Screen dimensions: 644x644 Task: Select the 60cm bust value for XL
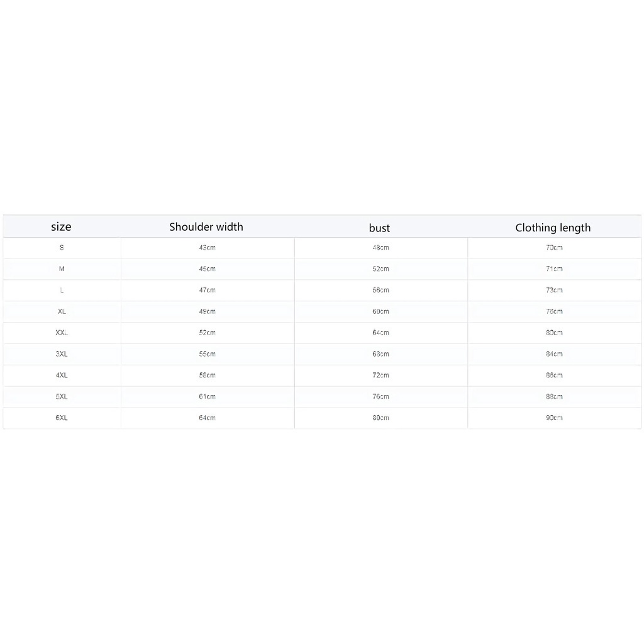pyautogui.click(x=380, y=312)
